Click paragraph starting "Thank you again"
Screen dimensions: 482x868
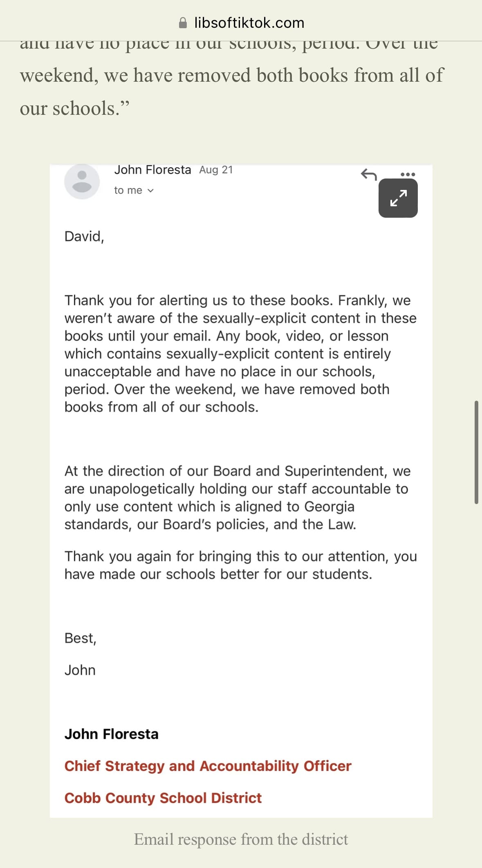click(x=240, y=565)
